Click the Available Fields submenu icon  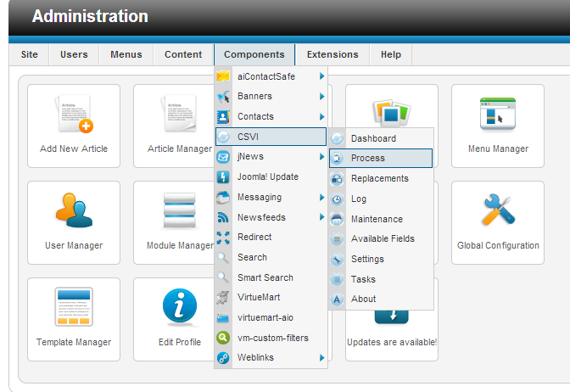point(337,239)
